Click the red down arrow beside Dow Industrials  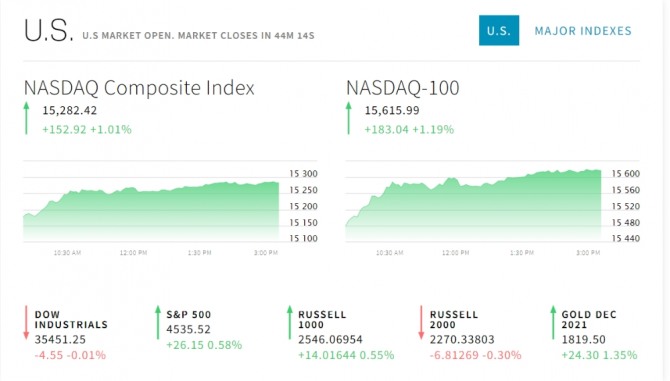[x=26, y=322]
